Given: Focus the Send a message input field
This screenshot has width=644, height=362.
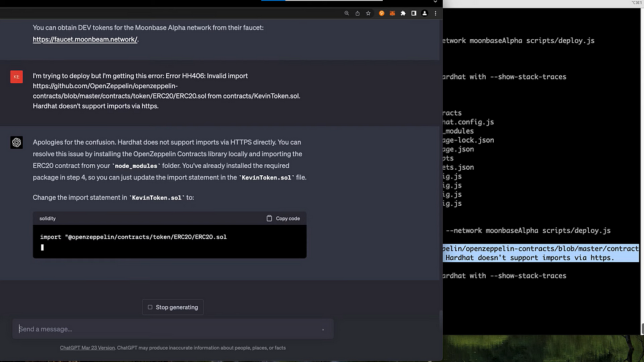Looking at the screenshot, I should point(172,329).
